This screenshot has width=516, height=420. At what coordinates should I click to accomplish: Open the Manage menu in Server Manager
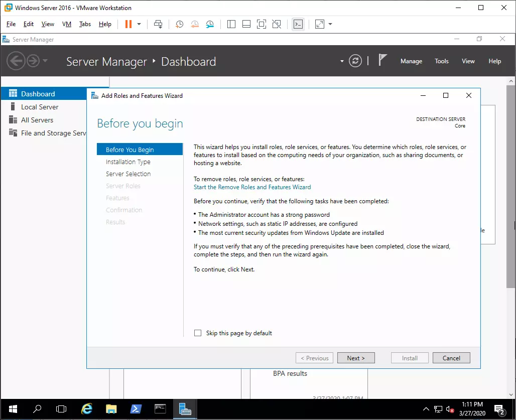[412, 61]
